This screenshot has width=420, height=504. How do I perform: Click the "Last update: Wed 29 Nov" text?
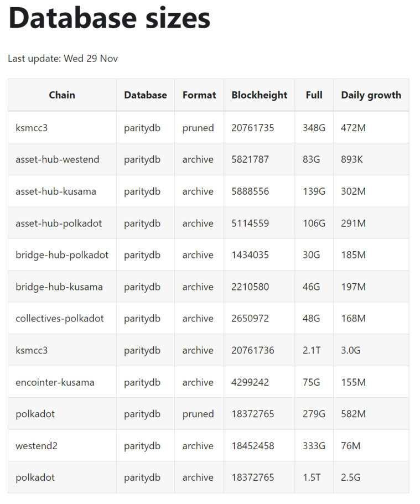(x=63, y=59)
